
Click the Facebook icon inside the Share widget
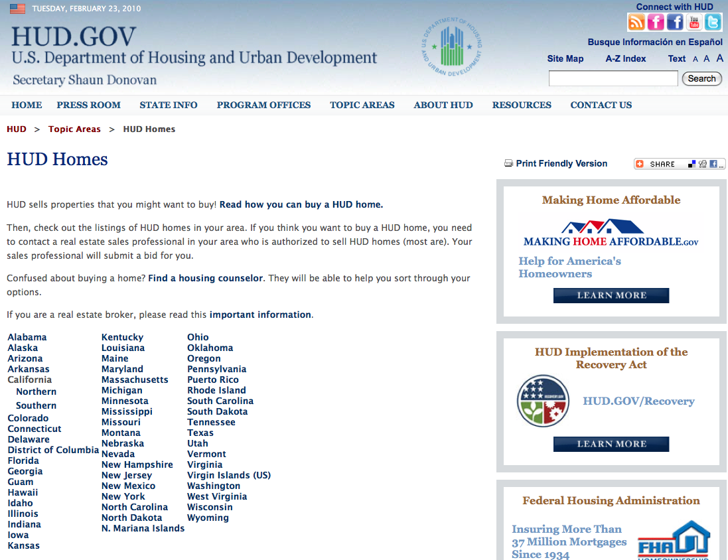click(x=713, y=164)
